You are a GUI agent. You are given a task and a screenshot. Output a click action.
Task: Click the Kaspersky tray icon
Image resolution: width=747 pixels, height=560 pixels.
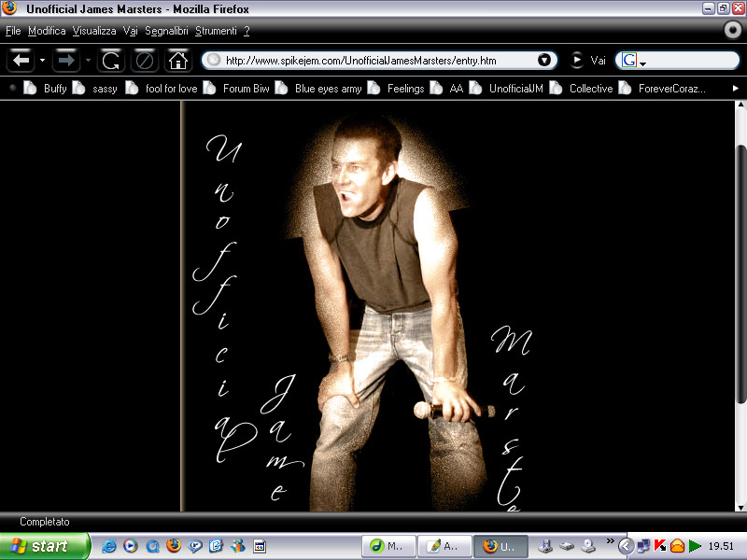(x=660, y=546)
